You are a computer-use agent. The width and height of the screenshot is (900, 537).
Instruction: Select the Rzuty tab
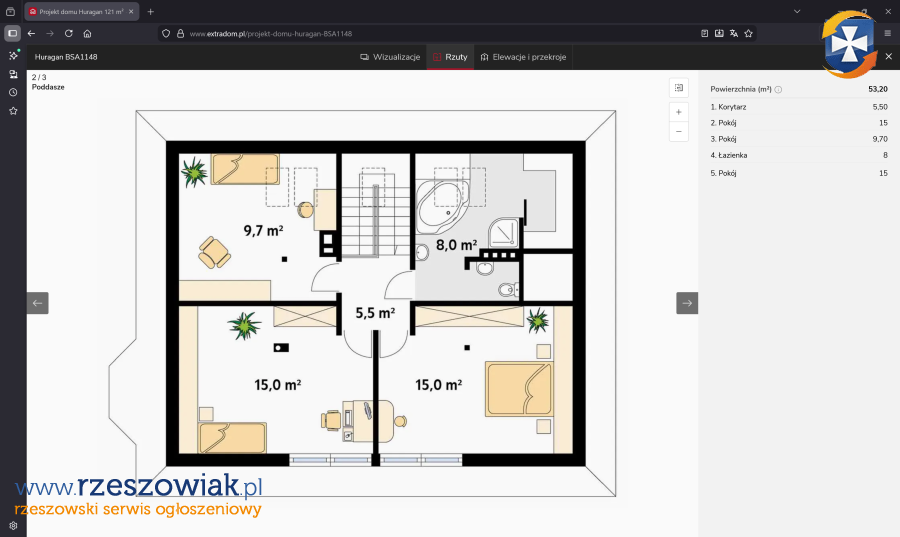point(450,57)
